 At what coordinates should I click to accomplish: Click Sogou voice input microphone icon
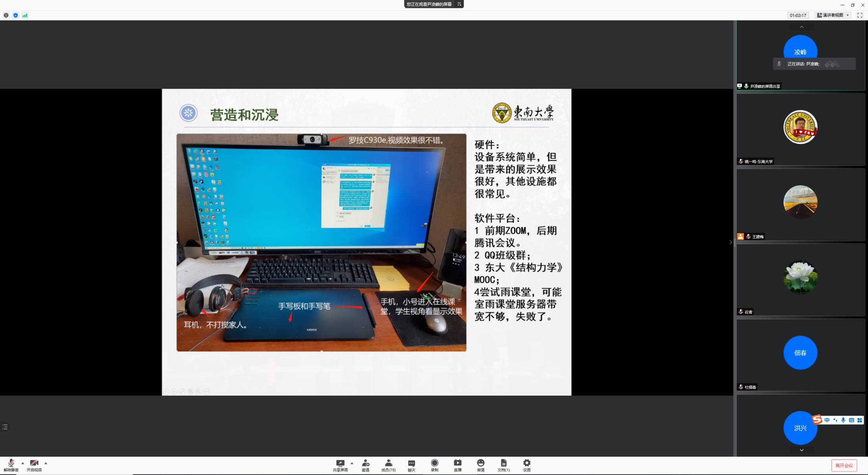[x=843, y=420]
